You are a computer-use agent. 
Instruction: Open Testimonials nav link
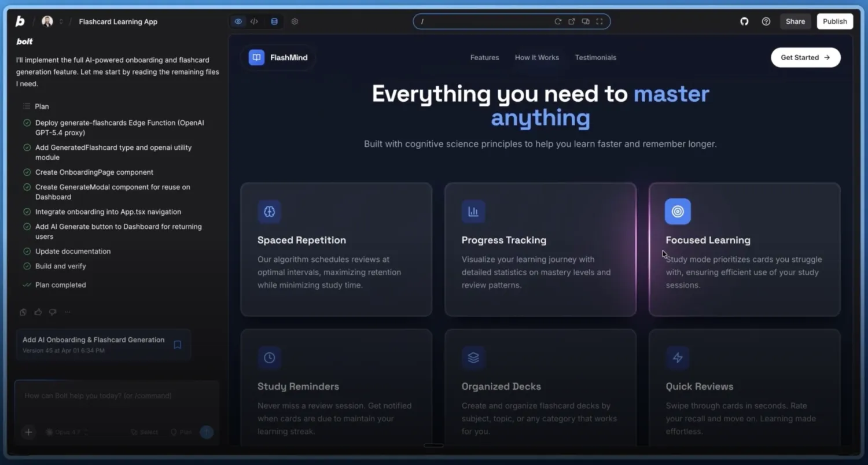point(595,58)
